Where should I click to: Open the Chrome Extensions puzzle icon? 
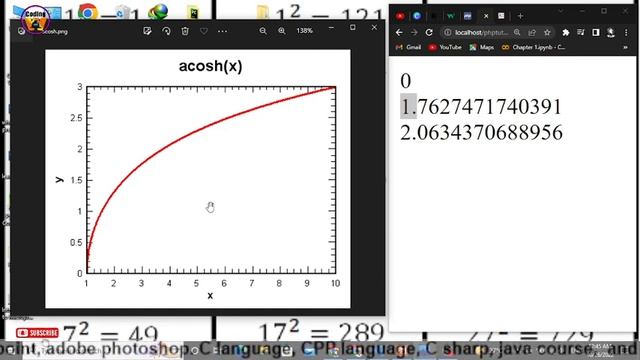coord(566,32)
